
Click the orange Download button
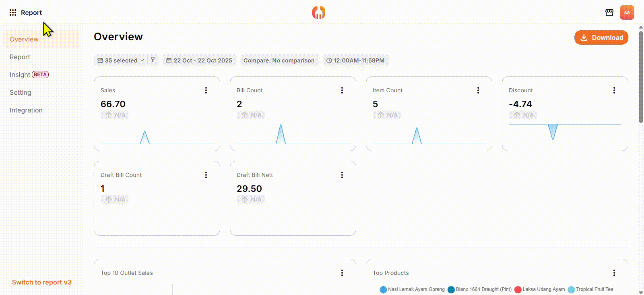pos(601,37)
